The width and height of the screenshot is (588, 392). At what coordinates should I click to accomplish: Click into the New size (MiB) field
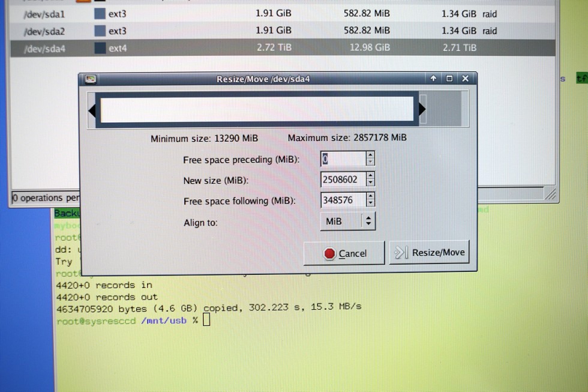[343, 179]
